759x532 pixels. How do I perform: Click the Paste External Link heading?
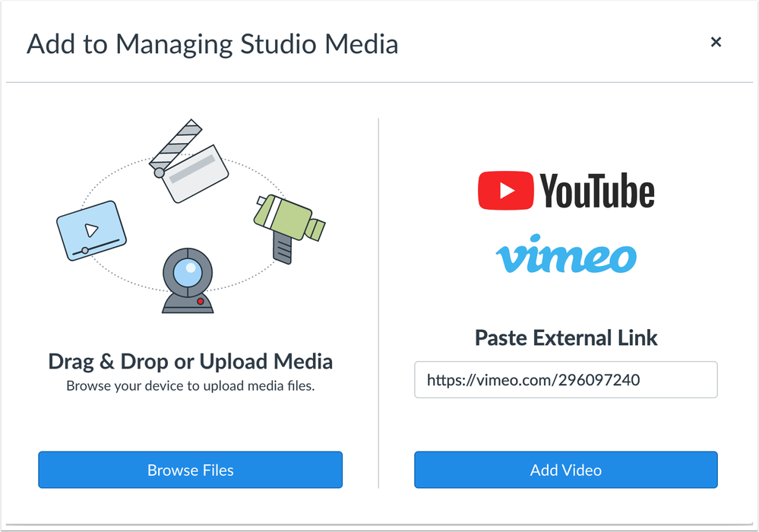[566, 337]
